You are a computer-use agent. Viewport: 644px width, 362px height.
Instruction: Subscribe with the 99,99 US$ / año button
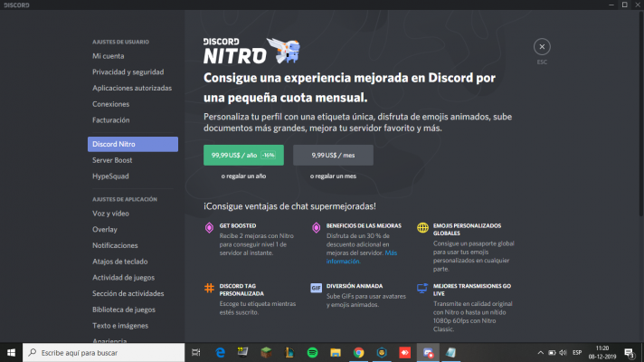[243, 156]
